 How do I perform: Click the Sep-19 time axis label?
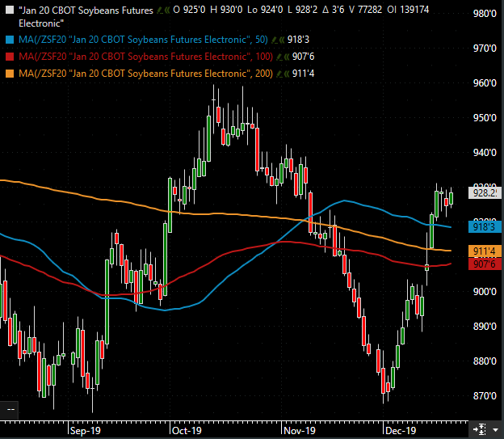[x=86, y=431]
